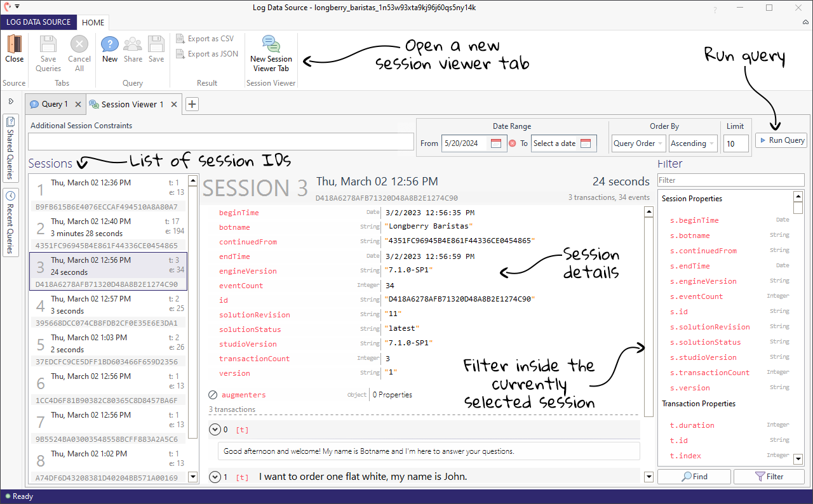Close the Session Viewer 1 tab
Screen dimensions: 813x504
[174, 104]
